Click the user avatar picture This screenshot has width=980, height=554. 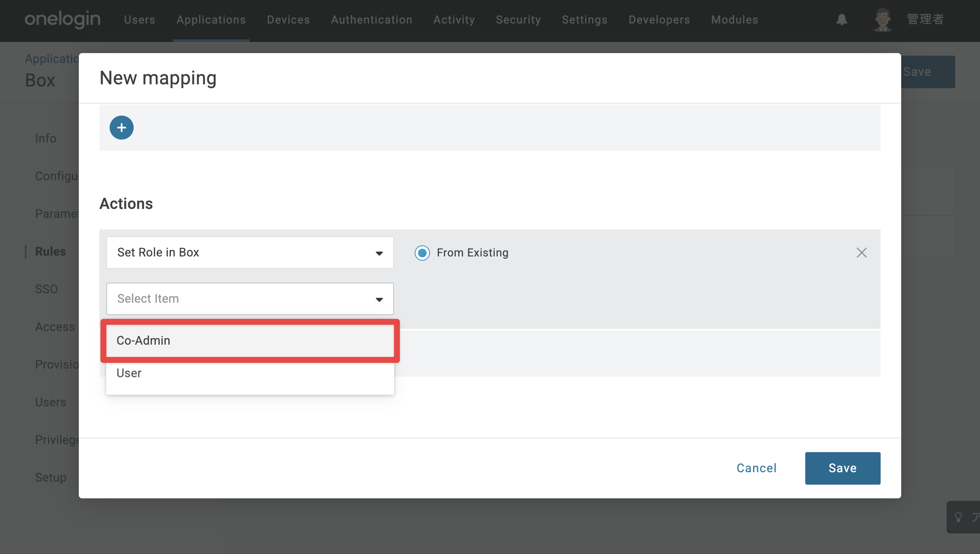pos(883,20)
